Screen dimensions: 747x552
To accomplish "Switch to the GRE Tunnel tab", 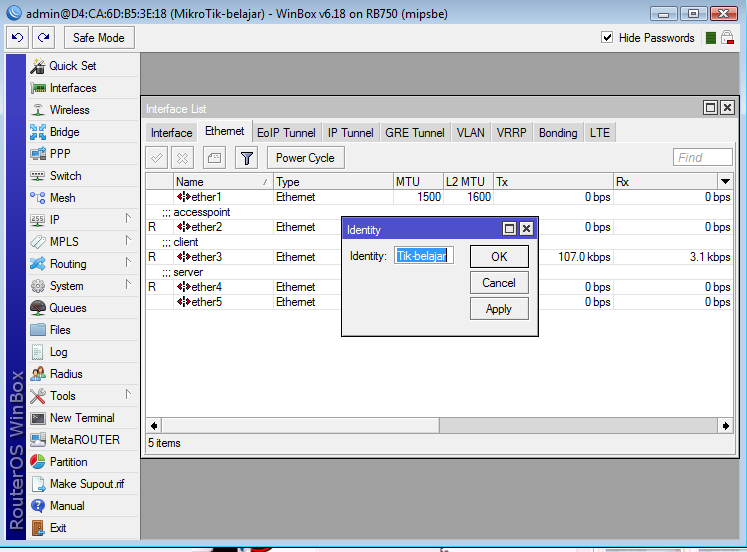I will (415, 133).
